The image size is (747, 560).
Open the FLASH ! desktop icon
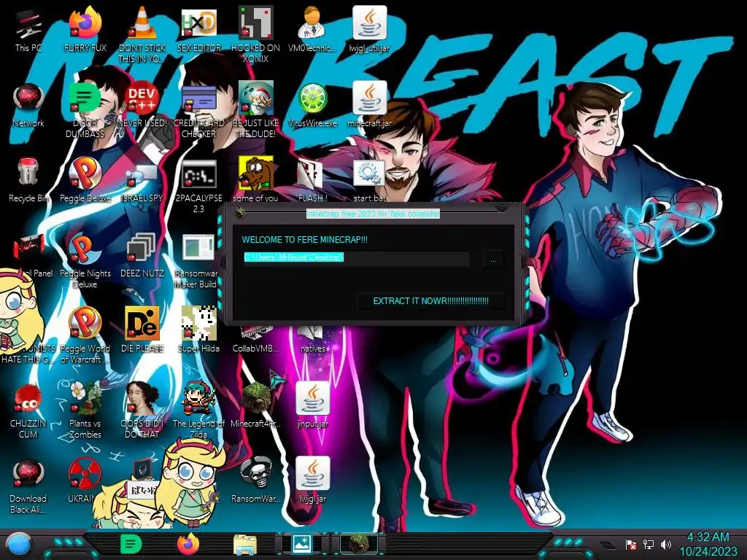pyautogui.click(x=312, y=180)
